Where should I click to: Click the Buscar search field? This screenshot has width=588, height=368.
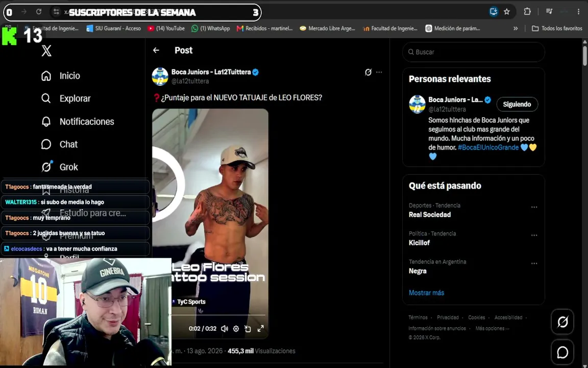[473, 52]
